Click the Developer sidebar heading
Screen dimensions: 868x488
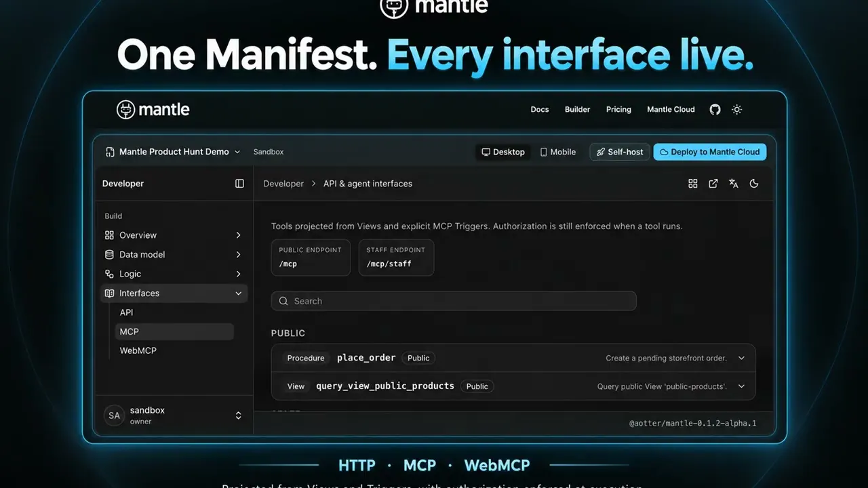123,184
